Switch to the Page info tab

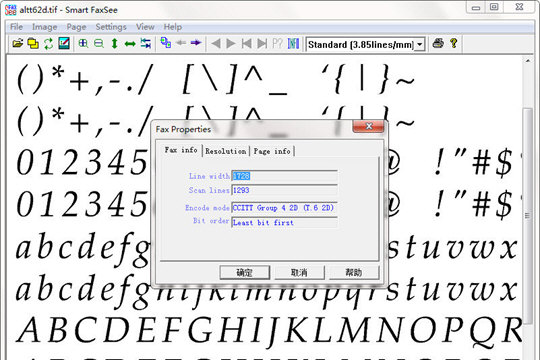point(272,151)
